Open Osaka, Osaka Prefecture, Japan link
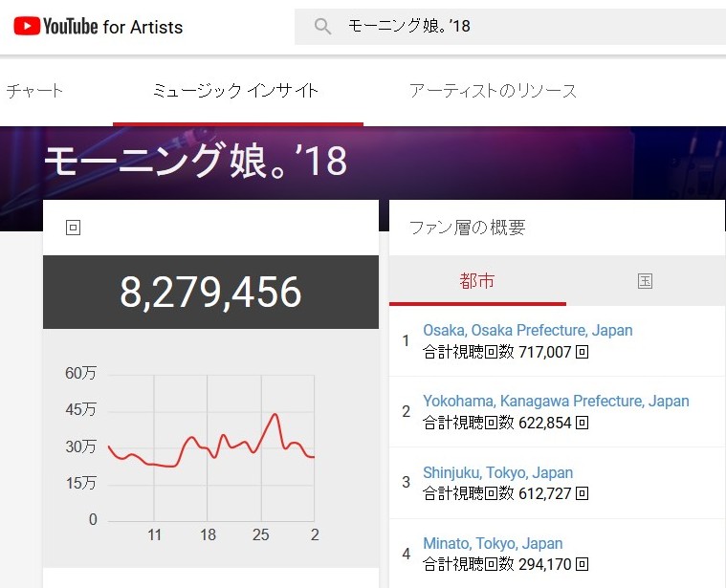The height and width of the screenshot is (588, 726). pos(528,330)
